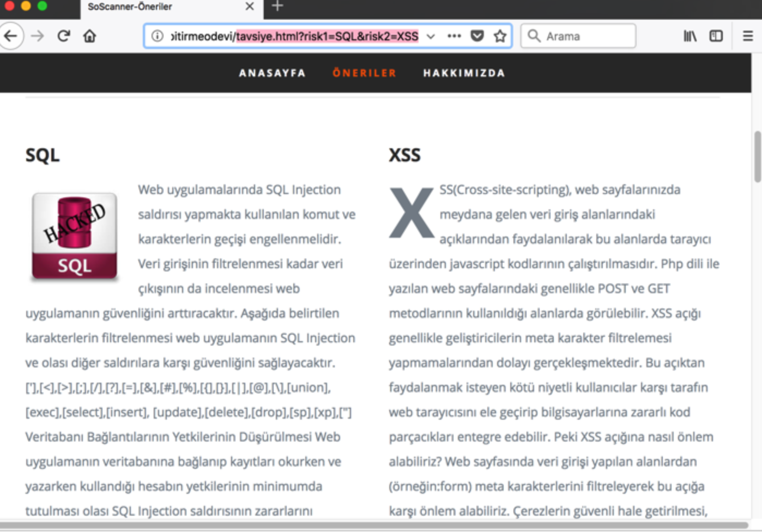Click the line starting "[exec],[select],[insert]"

click(189, 413)
